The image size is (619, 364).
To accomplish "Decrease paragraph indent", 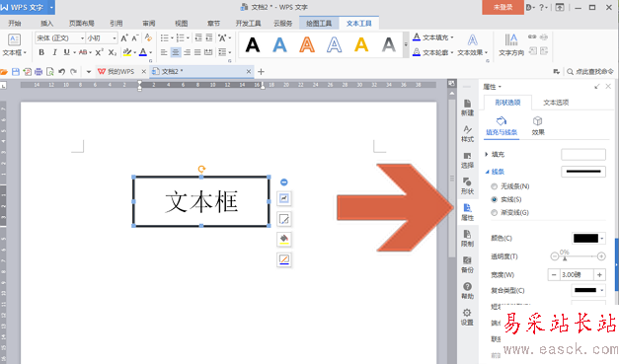I will click(x=198, y=37).
